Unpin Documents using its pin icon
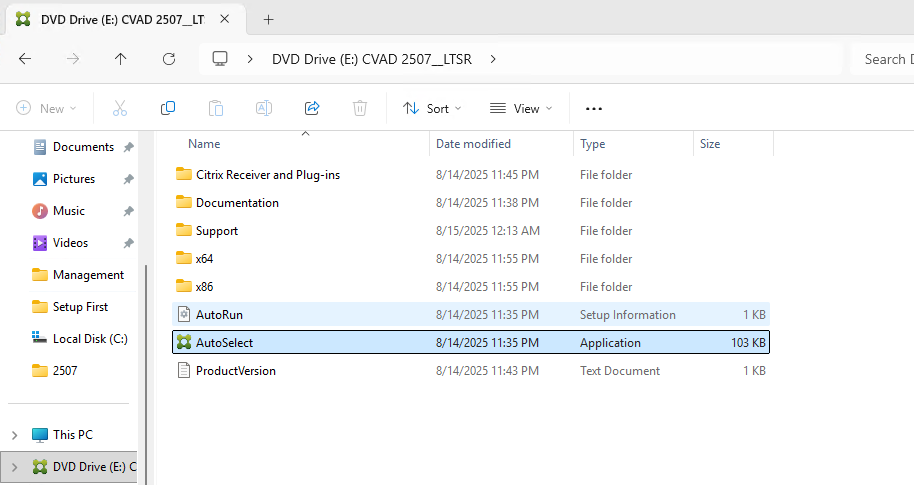The image size is (914, 485). pos(129,147)
